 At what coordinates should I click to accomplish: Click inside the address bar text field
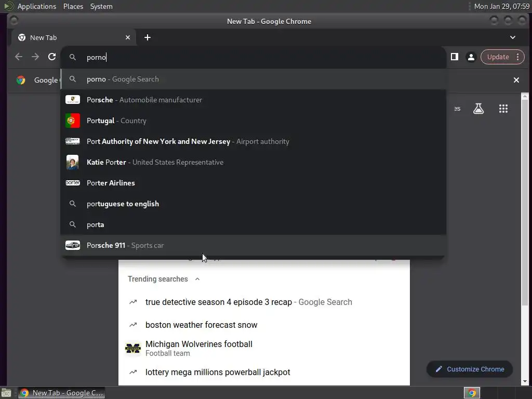point(253,57)
